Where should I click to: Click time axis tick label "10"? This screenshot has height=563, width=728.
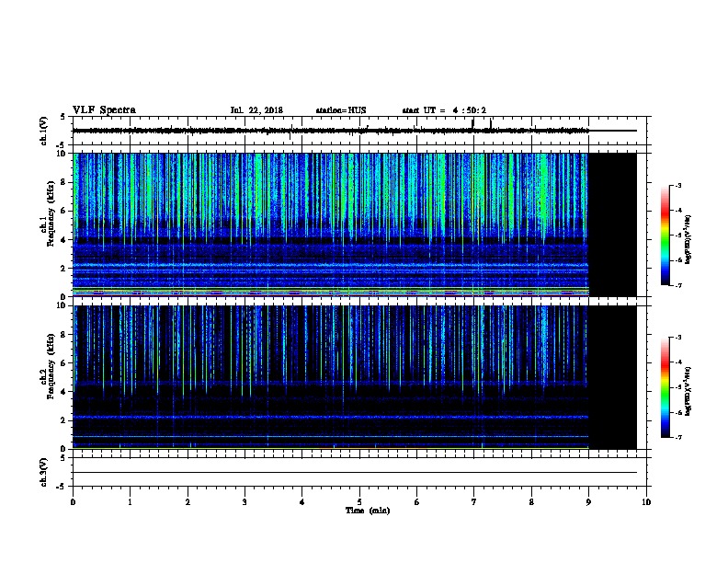pos(646,502)
